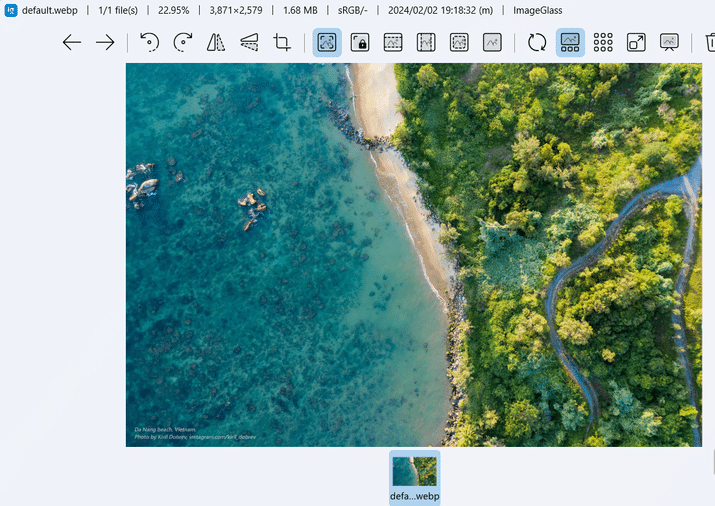The height and width of the screenshot is (506, 715).
Task: Flip the image vertically
Action: coord(249,42)
